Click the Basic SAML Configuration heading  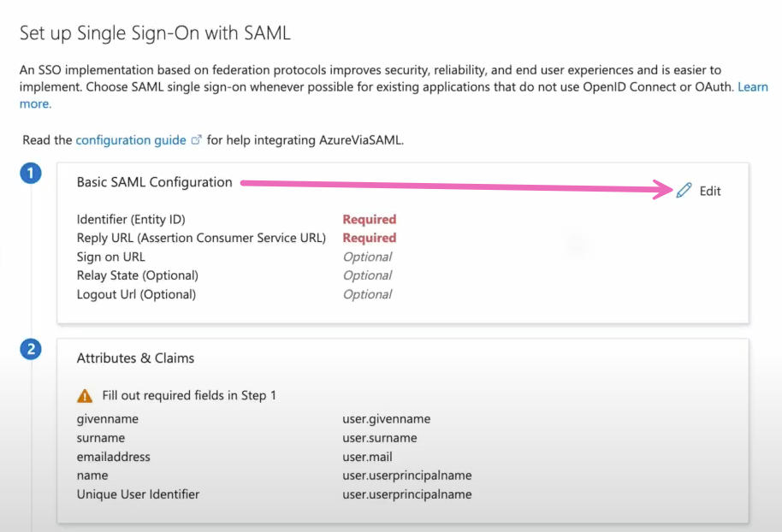point(155,182)
